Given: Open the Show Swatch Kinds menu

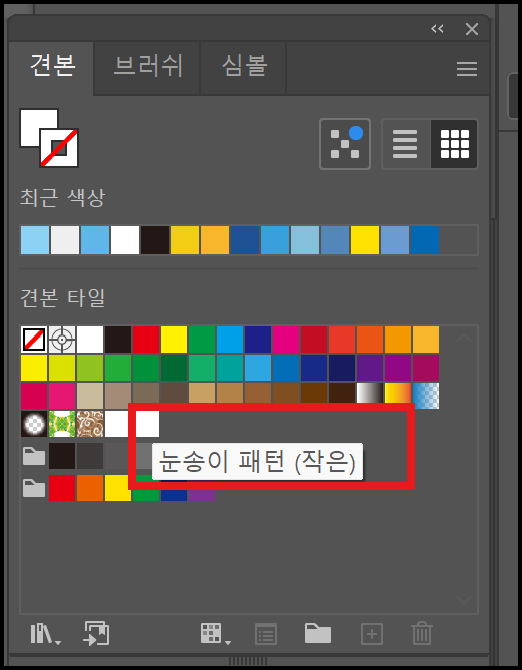Looking at the screenshot, I should pos(216,634).
